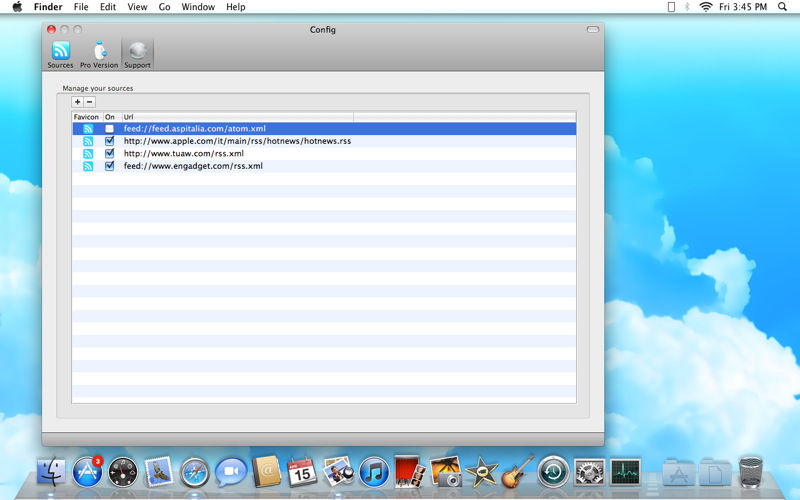Click RSS favicon of engadget.com row

click(x=88, y=166)
